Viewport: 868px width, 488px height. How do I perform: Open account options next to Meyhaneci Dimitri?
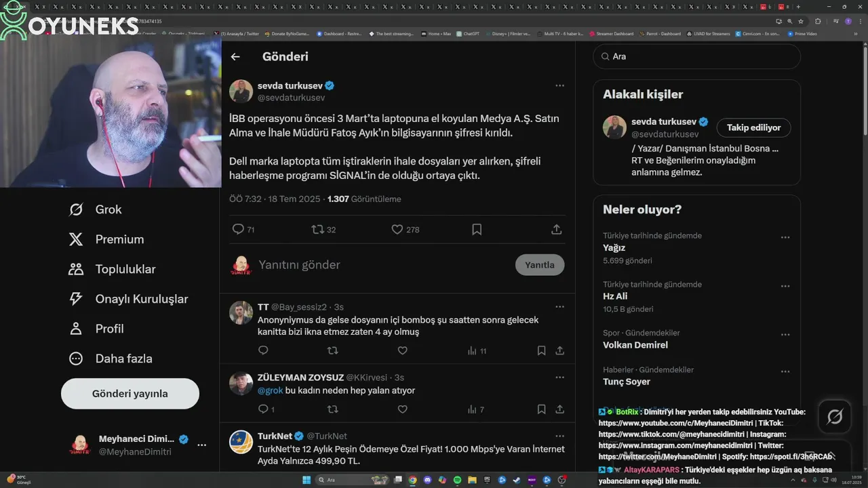[x=201, y=445]
